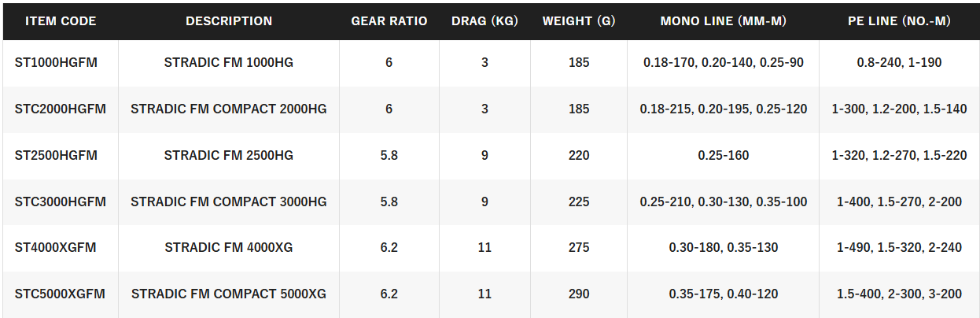Click the DESCRIPTION column header
Image resolution: width=980 pixels, height=318 pixels.
click(x=229, y=21)
